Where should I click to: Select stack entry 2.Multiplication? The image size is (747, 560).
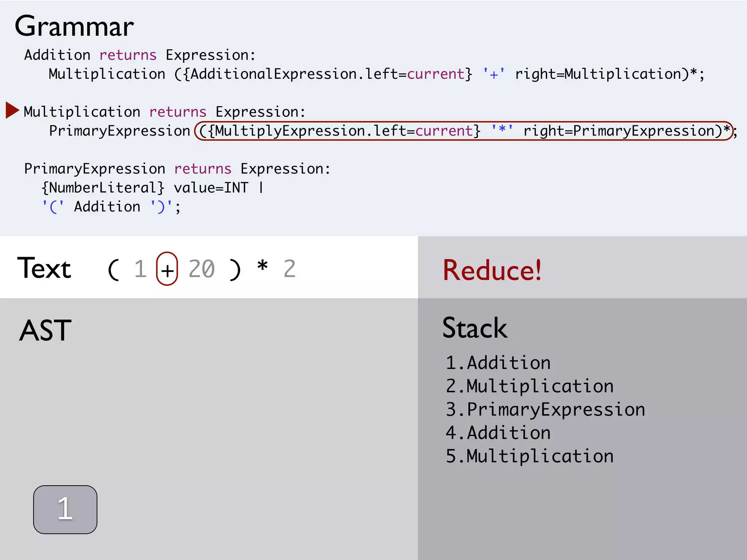530,386
